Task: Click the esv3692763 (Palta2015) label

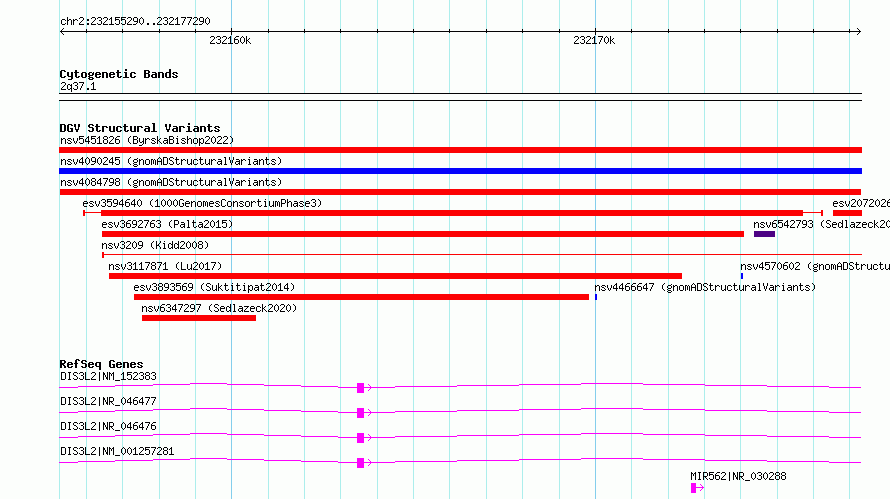Action: tap(167, 224)
